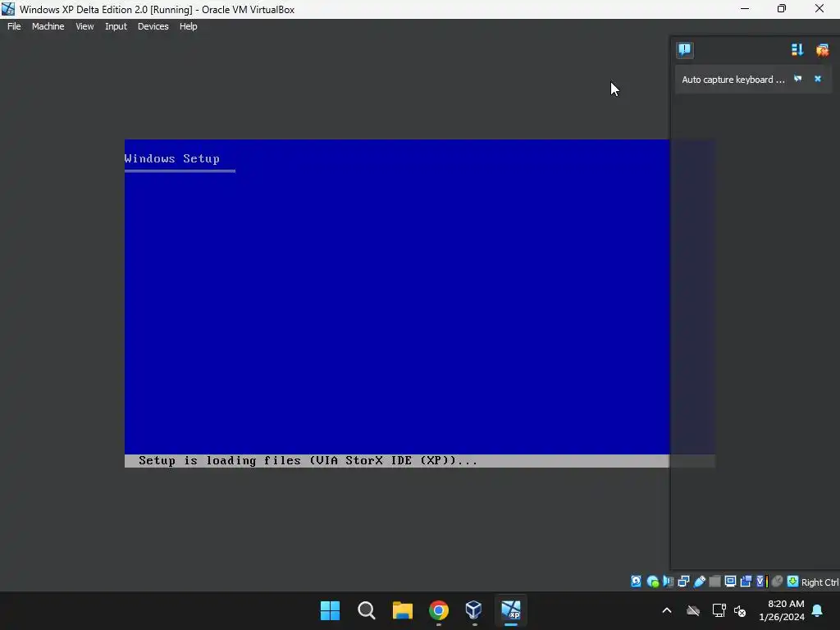
Task: Open the Input menu
Action: coord(116,26)
